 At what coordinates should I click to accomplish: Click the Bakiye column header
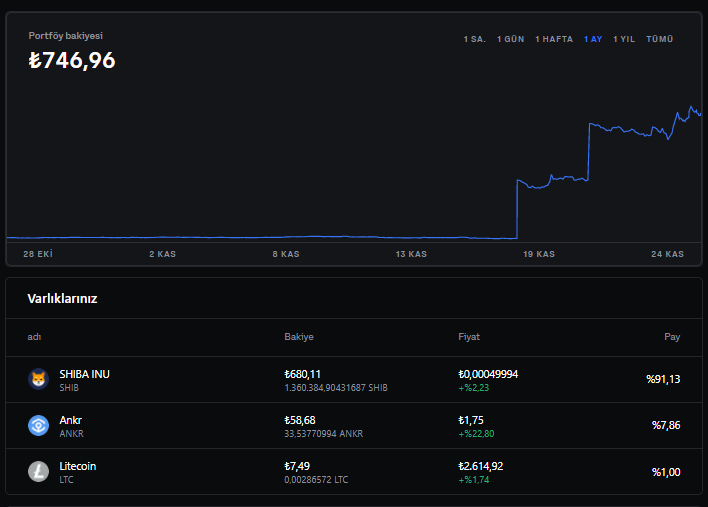click(x=299, y=337)
